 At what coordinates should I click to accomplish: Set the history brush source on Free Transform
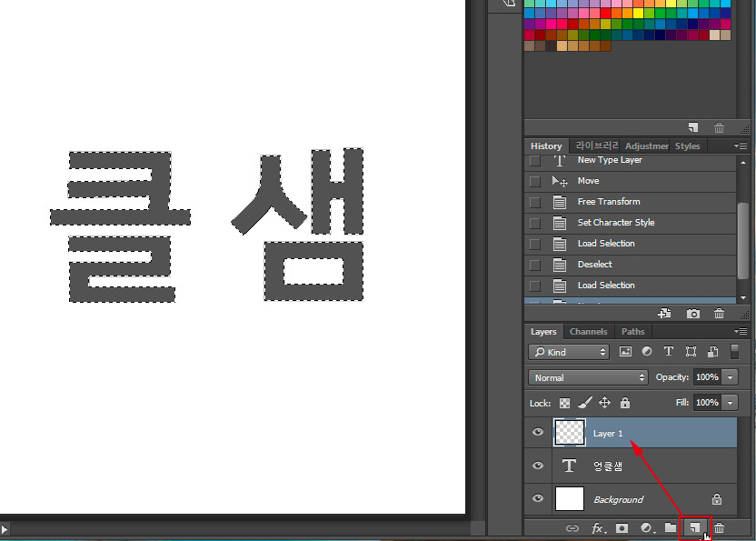pyautogui.click(x=534, y=202)
